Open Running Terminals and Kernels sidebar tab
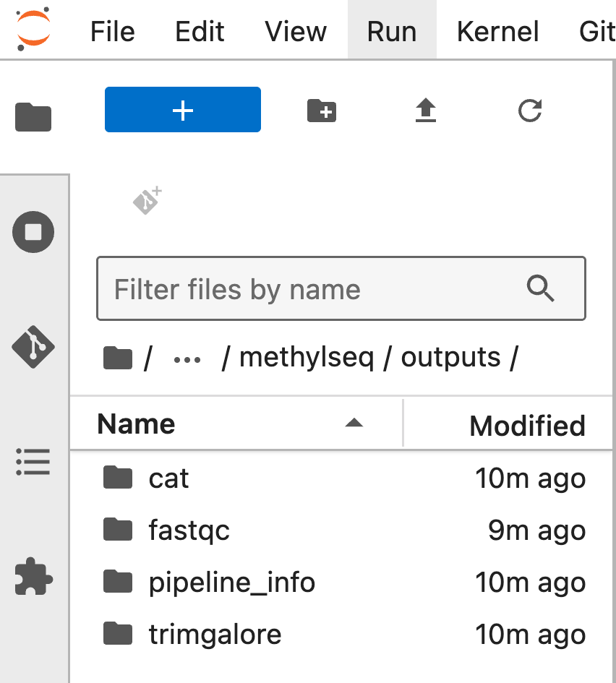This screenshot has height=683, width=616. [33, 232]
